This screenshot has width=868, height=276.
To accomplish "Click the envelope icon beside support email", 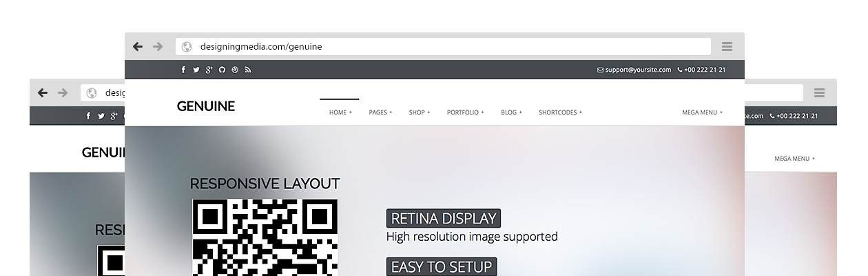I will [x=600, y=70].
